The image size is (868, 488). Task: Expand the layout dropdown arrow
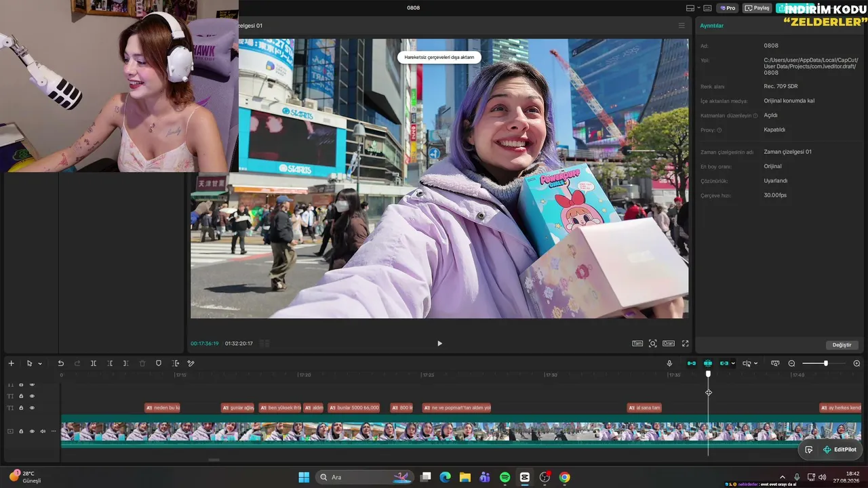(698, 8)
